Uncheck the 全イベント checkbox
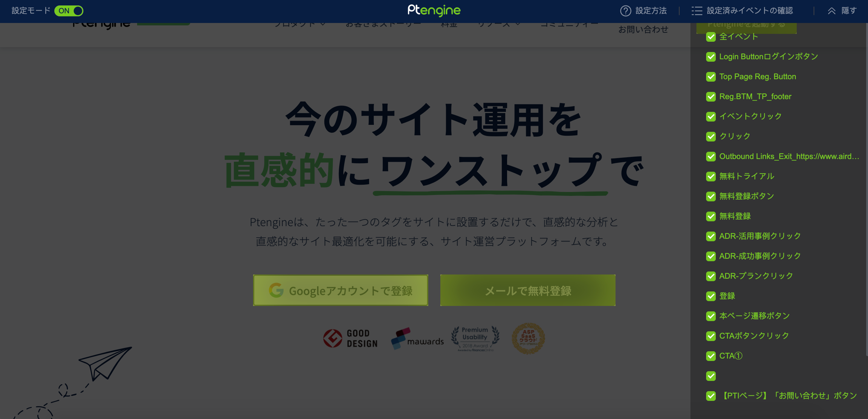 coord(711,37)
